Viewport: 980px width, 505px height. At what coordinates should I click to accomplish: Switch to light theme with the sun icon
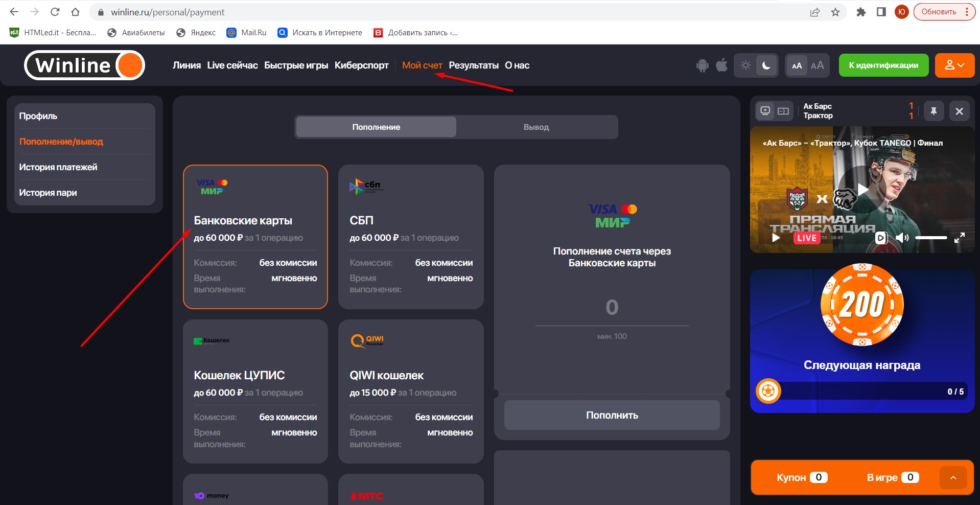[x=745, y=65]
